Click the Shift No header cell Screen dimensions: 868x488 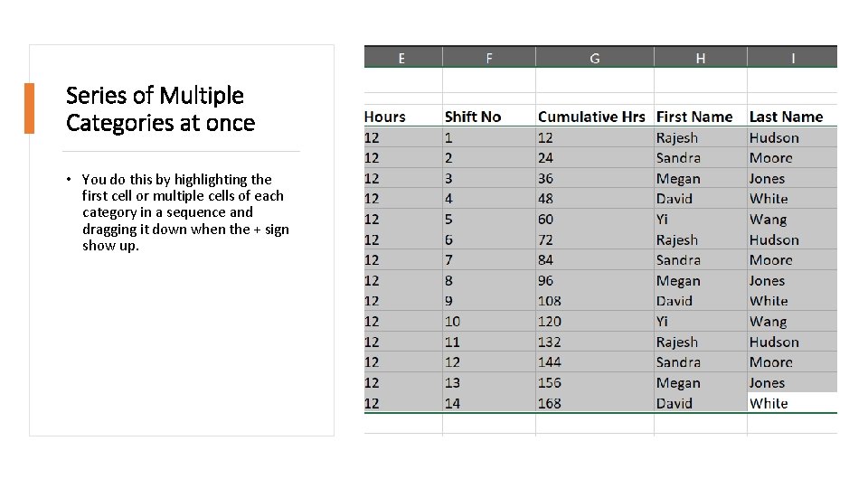[489, 117]
